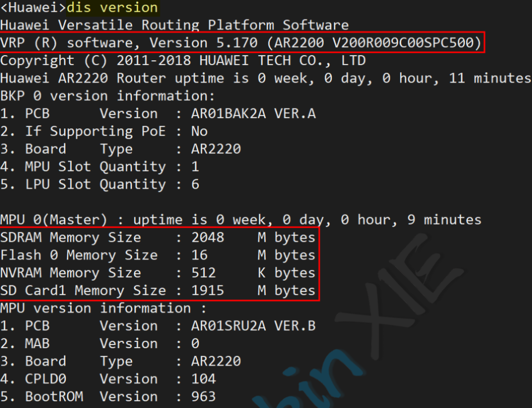Click the 'MPU Slot Quantity' line
This screenshot has height=408, width=532.
(100, 167)
